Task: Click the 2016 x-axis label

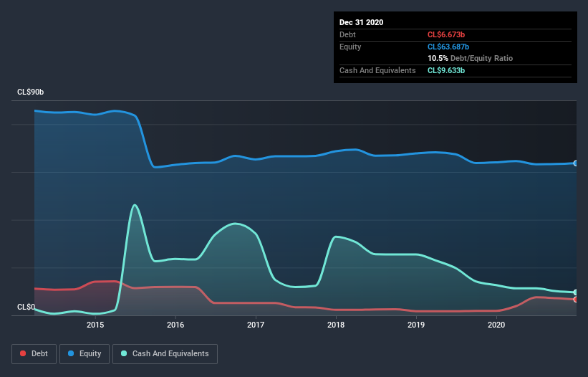Action: (175, 325)
